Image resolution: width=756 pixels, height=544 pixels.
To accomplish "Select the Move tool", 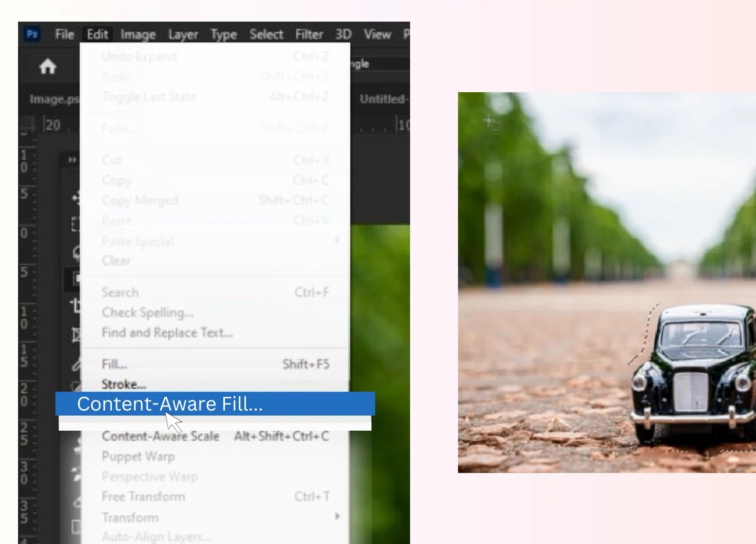I will 77,199.
